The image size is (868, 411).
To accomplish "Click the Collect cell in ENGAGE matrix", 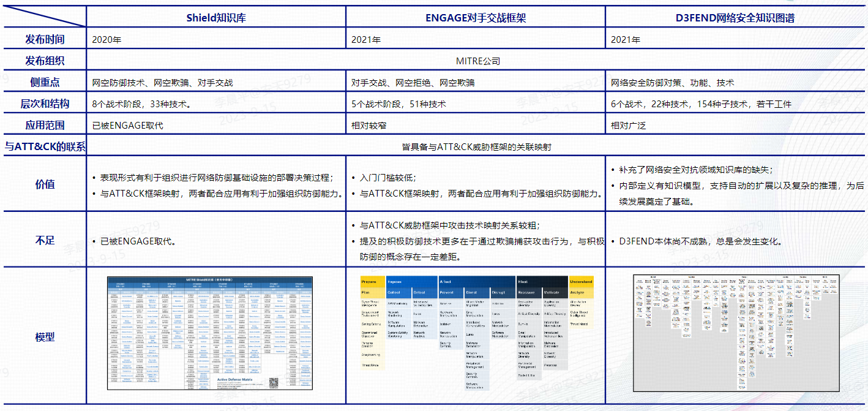I will (398, 293).
